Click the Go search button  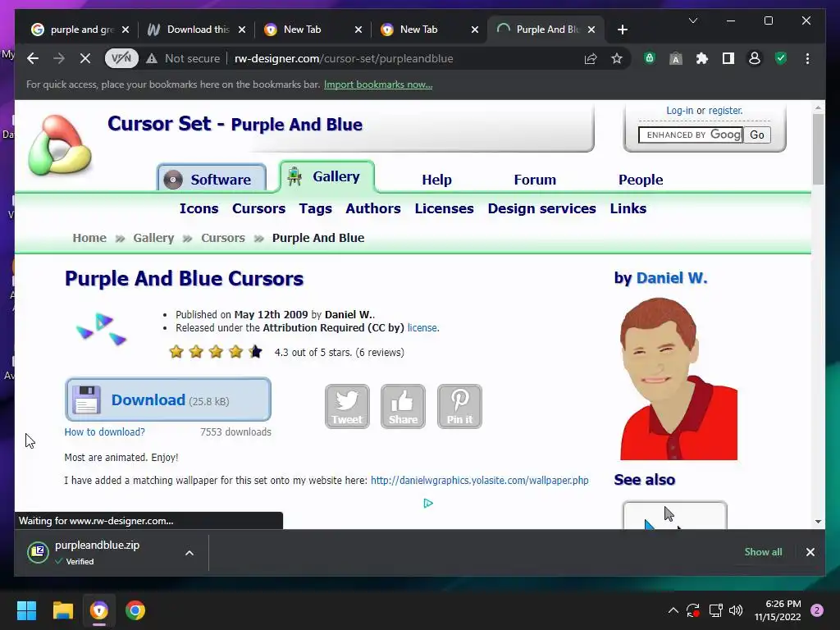[x=757, y=135]
